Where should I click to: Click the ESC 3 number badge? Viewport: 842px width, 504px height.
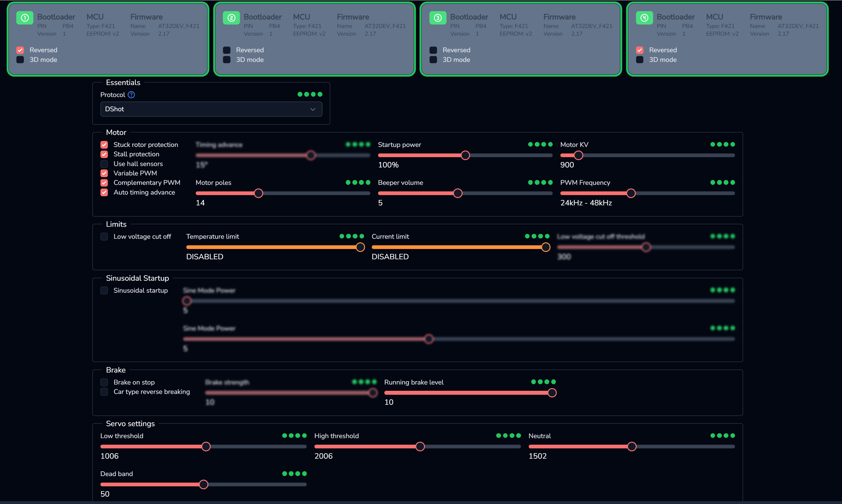pyautogui.click(x=438, y=18)
